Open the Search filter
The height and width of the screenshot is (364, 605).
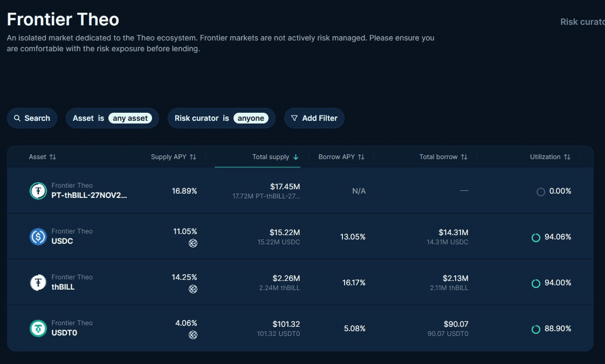(x=32, y=118)
